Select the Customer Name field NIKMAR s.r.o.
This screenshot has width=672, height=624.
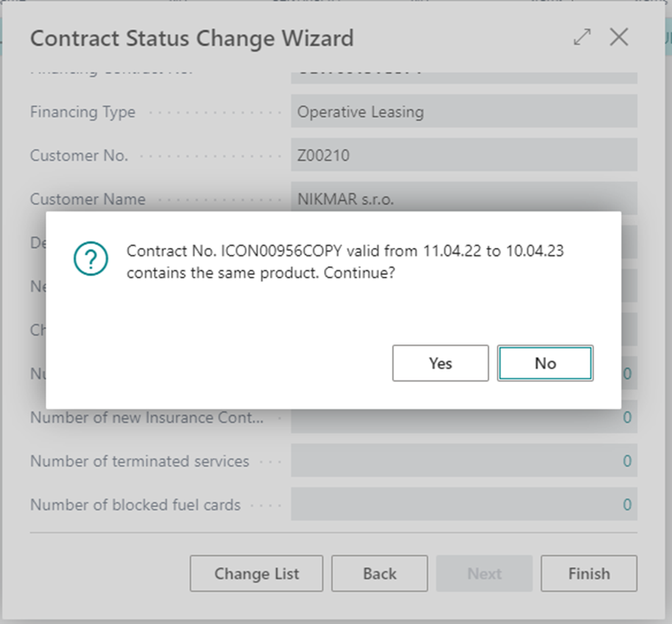tap(464, 199)
